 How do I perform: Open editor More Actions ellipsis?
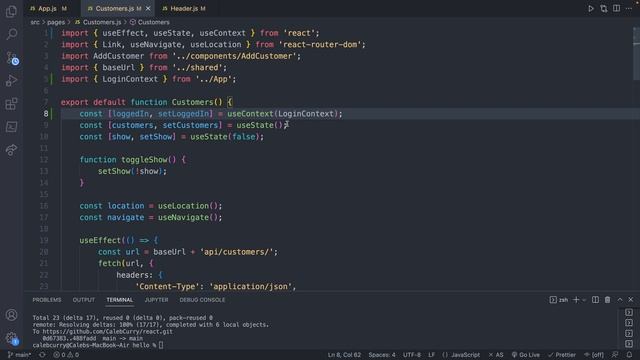pyautogui.click(x=629, y=8)
